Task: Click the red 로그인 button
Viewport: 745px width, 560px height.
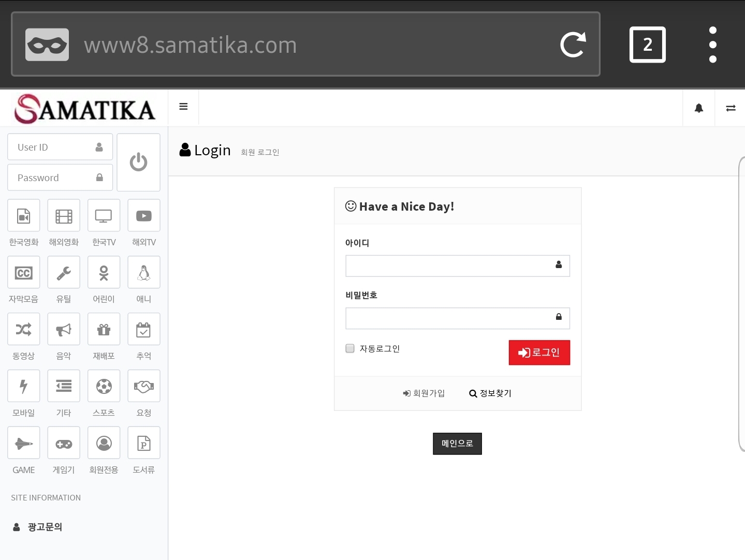Action: (x=539, y=352)
